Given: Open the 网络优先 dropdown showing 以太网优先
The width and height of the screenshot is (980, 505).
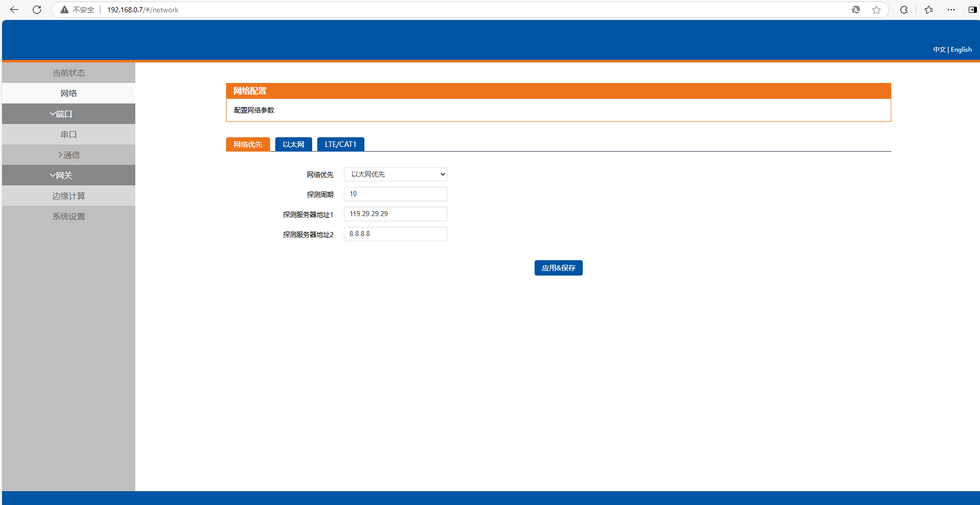Looking at the screenshot, I should tap(396, 174).
